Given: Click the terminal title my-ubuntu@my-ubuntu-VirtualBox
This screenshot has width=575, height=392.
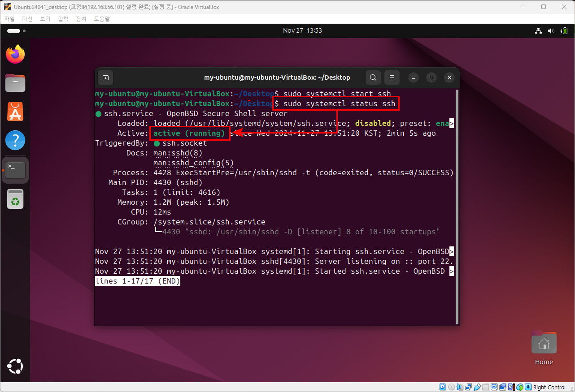Looking at the screenshot, I should pos(277,78).
